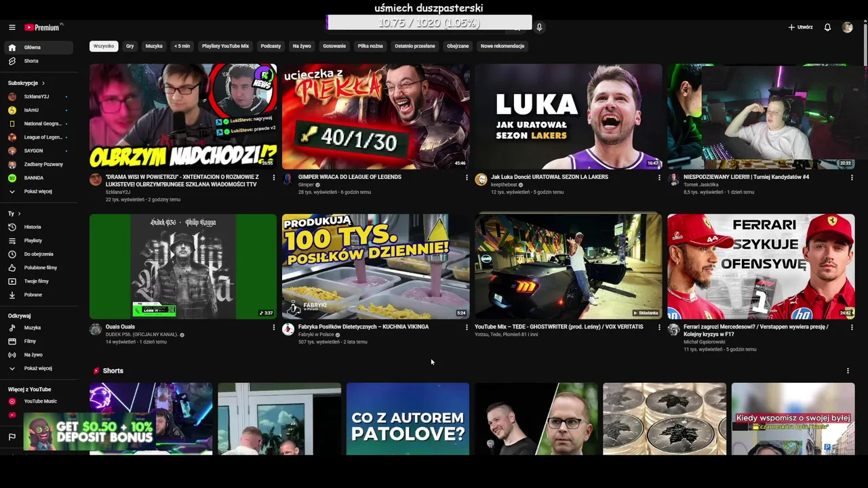868x488 pixels.
Task: Open options for YouTube Mix TEDE
Action: pos(659,327)
